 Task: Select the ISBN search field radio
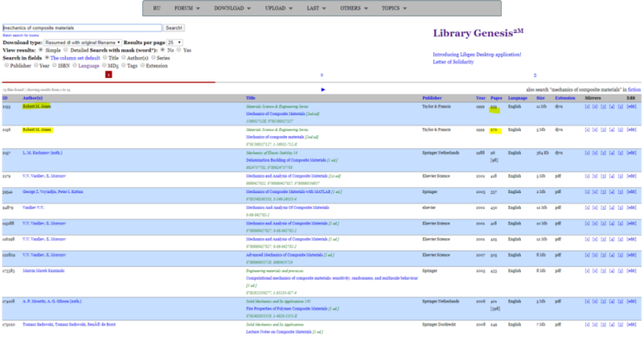(x=55, y=65)
